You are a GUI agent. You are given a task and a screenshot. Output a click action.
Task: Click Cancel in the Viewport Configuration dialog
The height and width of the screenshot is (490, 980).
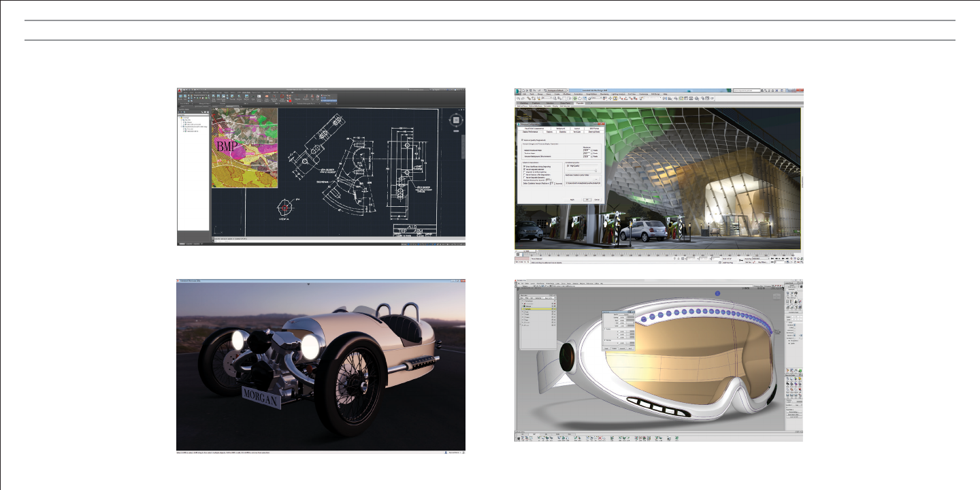click(597, 199)
